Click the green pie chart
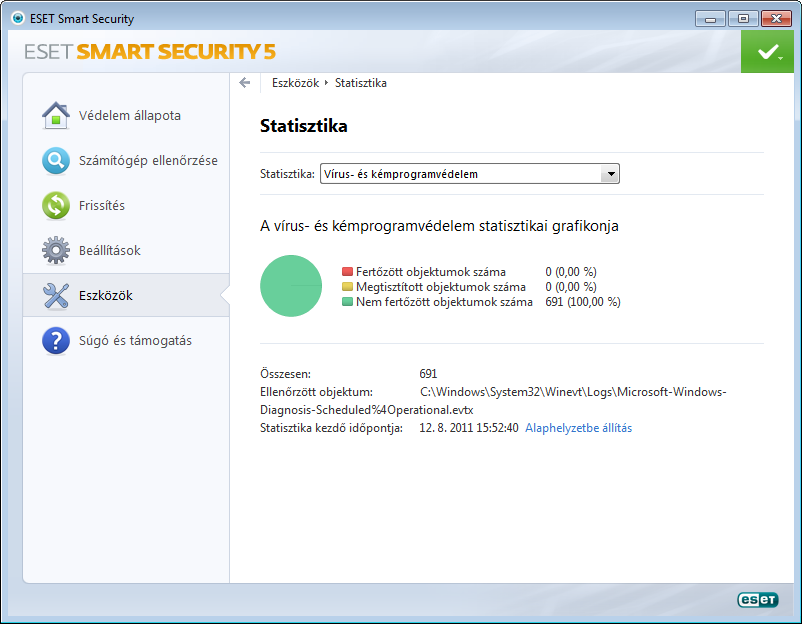The height and width of the screenshot is (624, 802). pyautogui.click(x=291, y=286)
